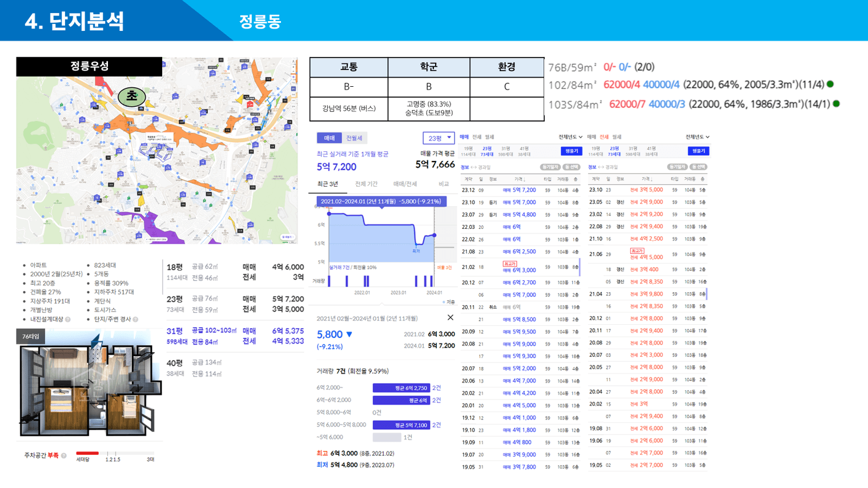
Task: Click 최고 6억 3,000 (8층, 2021.02) text
Action: (x=355, y=453)
